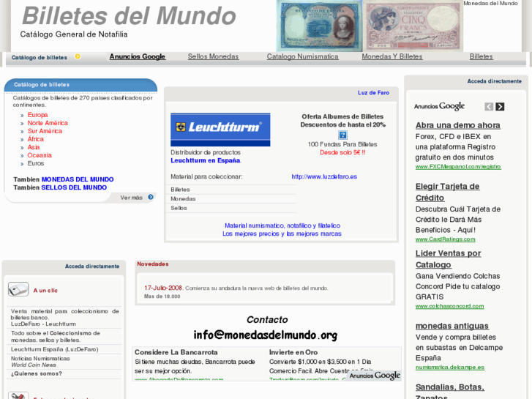The image size is (532, 399).
Task: Open the Monedas Y Billetes ad link
Action: tap(392, 56)
